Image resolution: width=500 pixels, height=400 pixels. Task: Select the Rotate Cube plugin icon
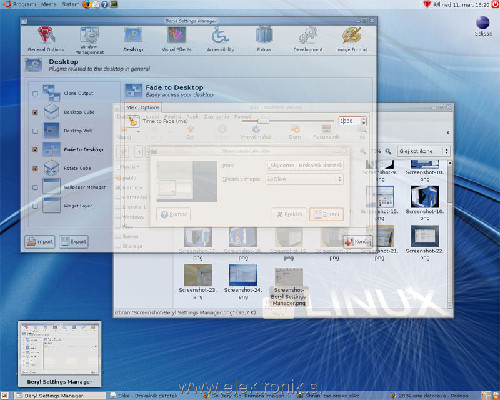[x=51, y=168]
